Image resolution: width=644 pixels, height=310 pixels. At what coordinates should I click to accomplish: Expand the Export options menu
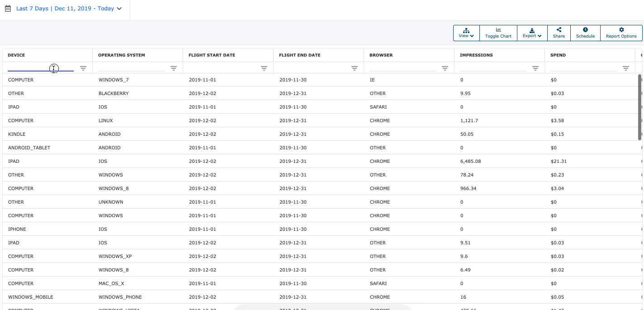tap(532, 33)
